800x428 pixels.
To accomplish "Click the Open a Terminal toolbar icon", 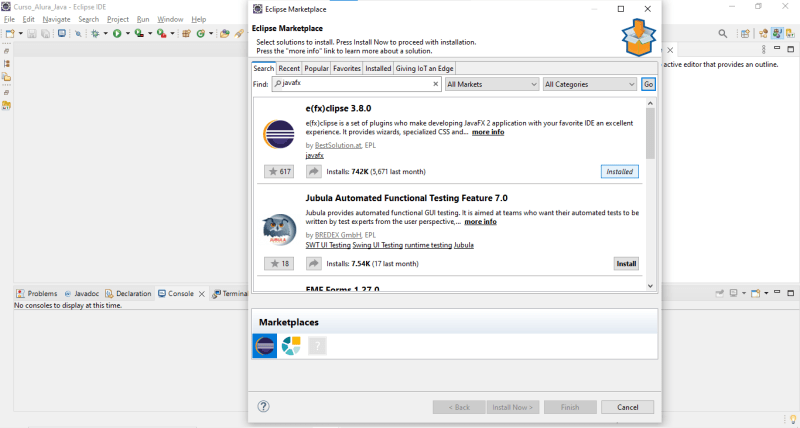I will point(62,34).
